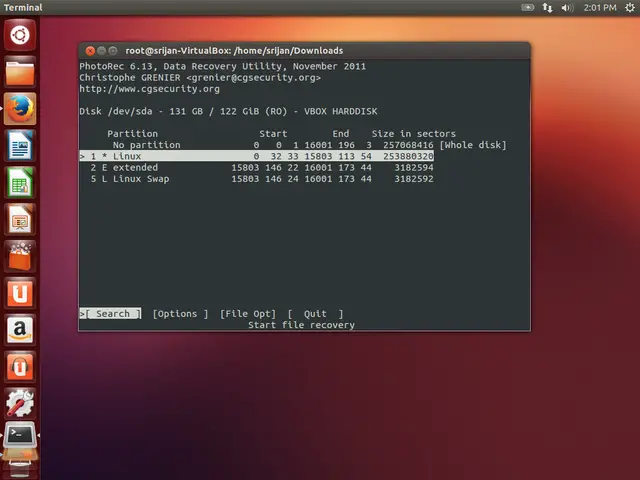The height and width of the screenshot is (480, 640).
Task: Open System Settings gear-wrench icon
Action: coord(20,403)
